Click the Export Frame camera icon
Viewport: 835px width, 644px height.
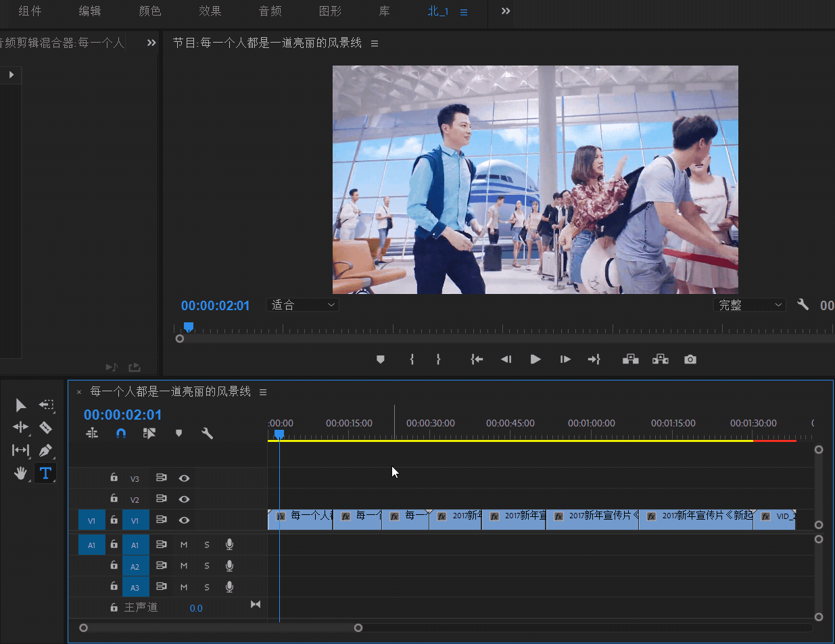pyautogui.click(x=690, y=360)
